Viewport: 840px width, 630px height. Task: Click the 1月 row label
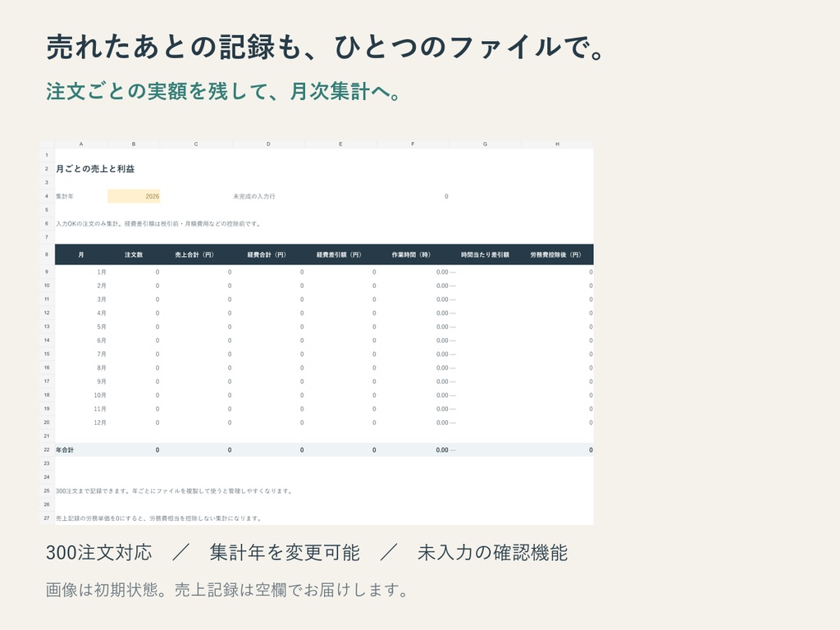[x=101, y=272]
